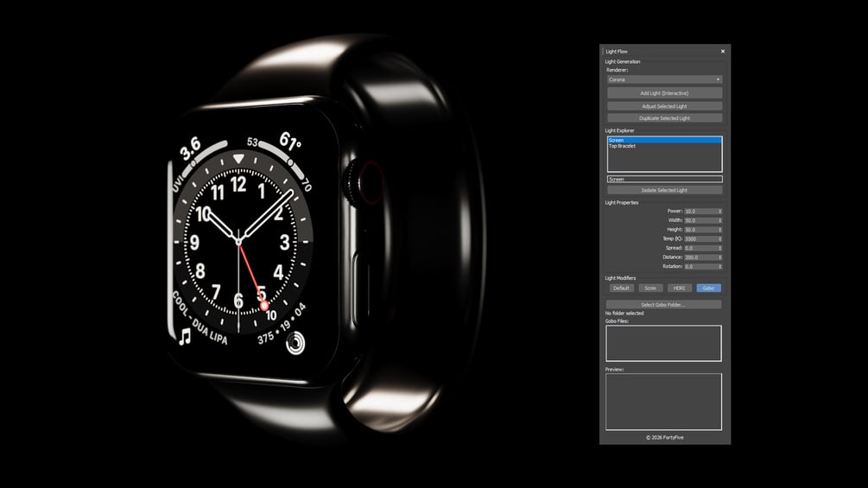Screen dimensions: 868x488
Task: Select Top Bracelet in Light Explorer list
Action: (x=664, y=146)
